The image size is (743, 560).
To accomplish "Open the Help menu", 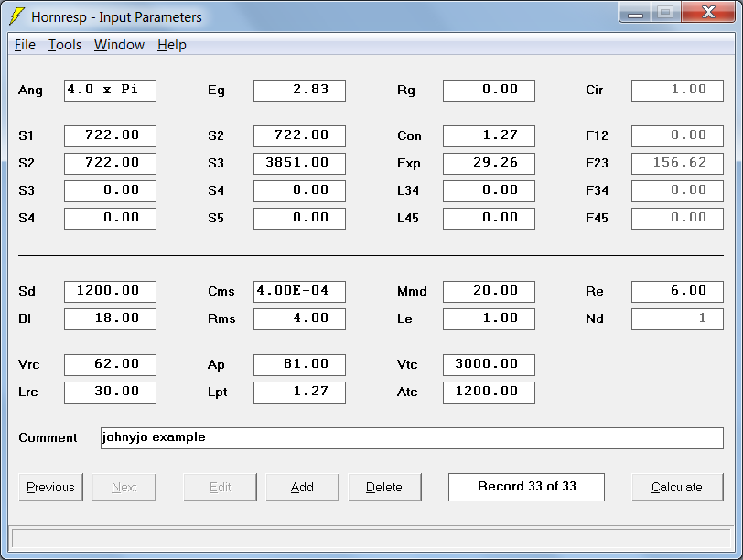I will pos(171,45).
